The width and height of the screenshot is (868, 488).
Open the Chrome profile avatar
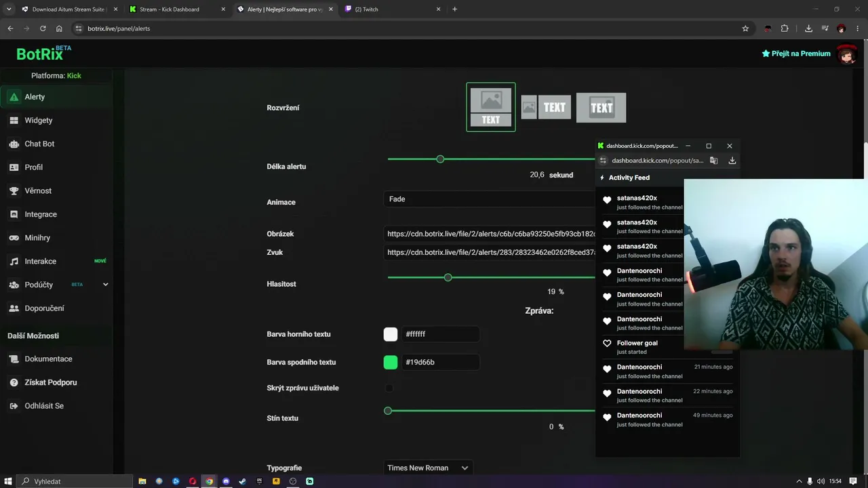(841, 28)
